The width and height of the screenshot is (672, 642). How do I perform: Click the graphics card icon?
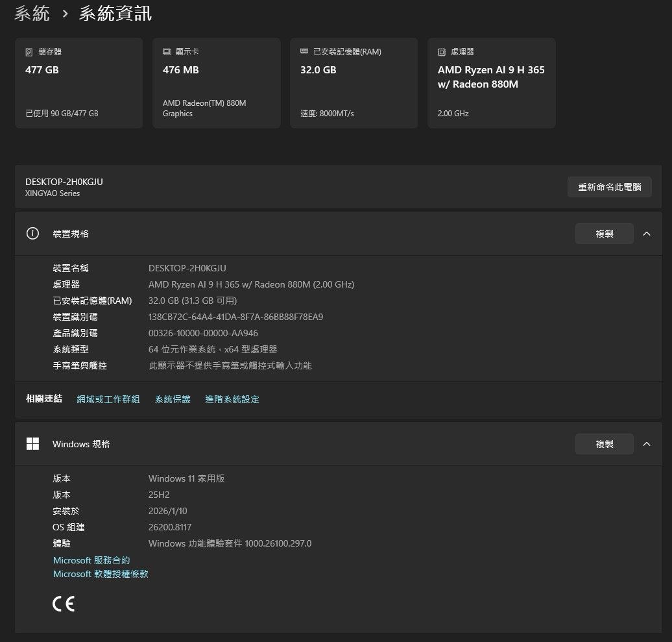167,52
